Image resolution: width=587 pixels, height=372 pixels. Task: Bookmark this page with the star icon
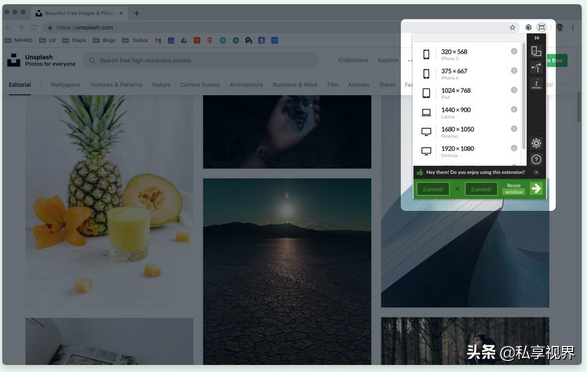512,27
